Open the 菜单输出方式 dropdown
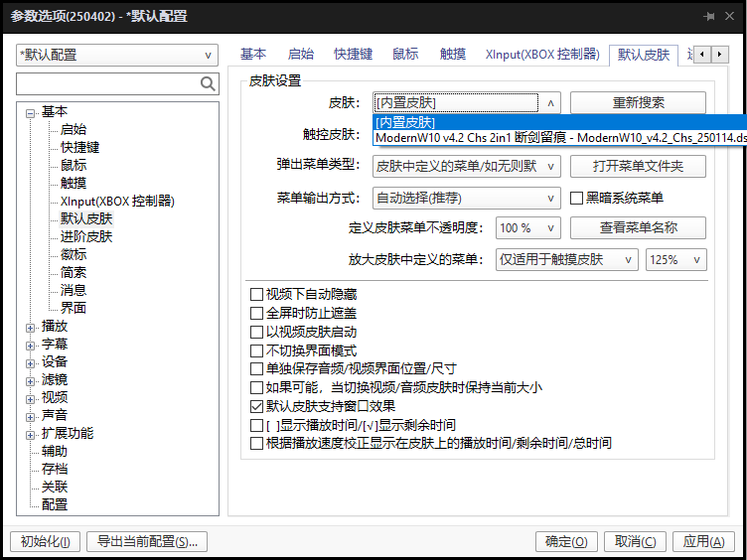747x560 pixels. pos(467,199)
